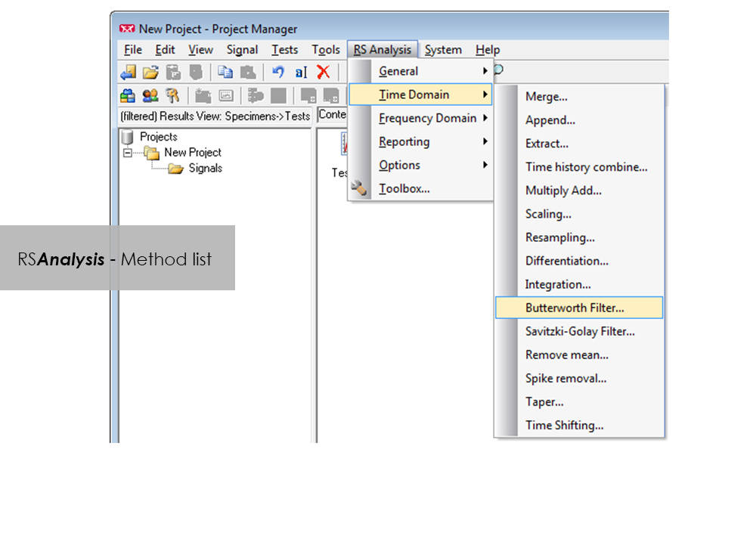Screen dimensions: 756x536
Task: Choose Savitzki-Golay Filter menu entry
Action: [x=580, y=331]
